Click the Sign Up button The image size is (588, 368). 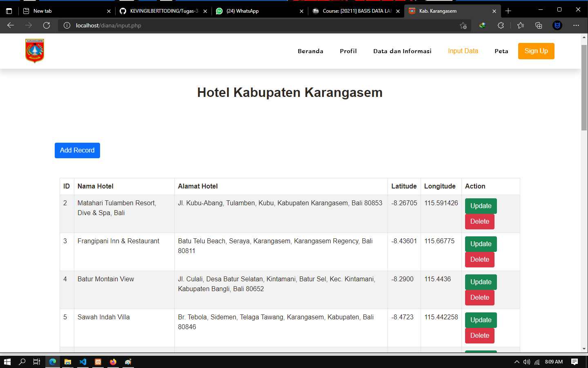click(x=536, y=51)
